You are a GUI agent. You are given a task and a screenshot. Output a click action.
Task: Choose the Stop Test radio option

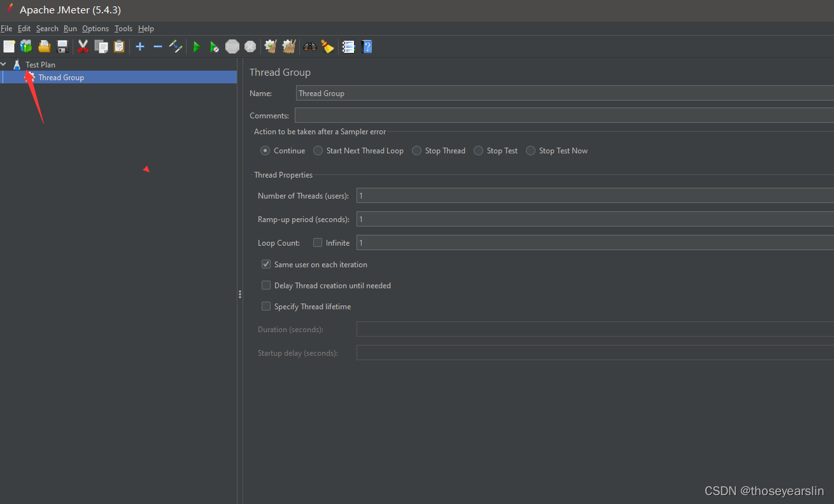point(479,151)
